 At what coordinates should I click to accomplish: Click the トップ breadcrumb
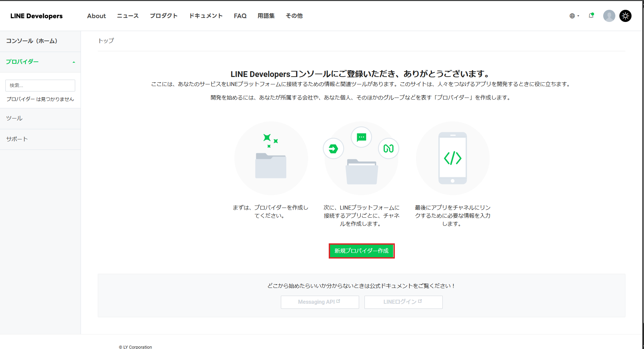(106, 41)
